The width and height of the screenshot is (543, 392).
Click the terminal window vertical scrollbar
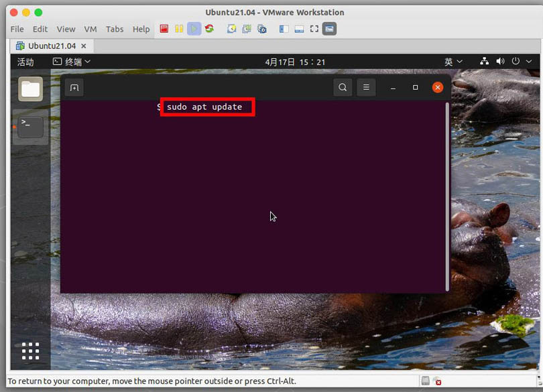(447, 196)
